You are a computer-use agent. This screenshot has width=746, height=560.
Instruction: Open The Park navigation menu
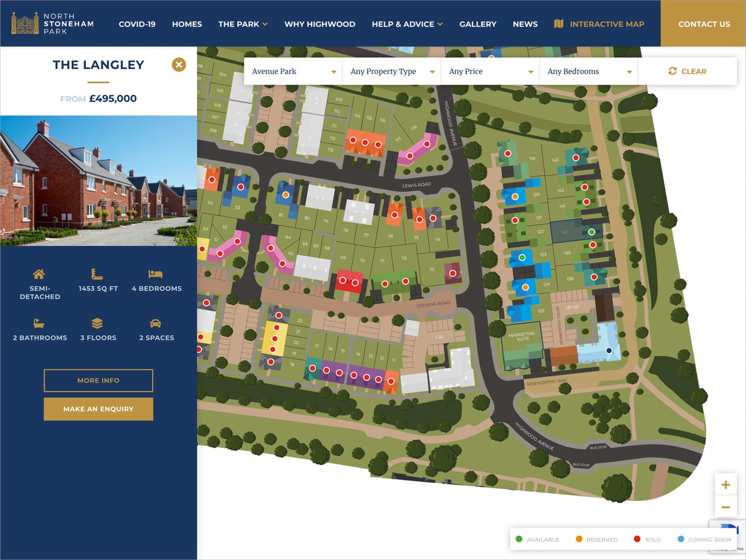click(243, 24)
